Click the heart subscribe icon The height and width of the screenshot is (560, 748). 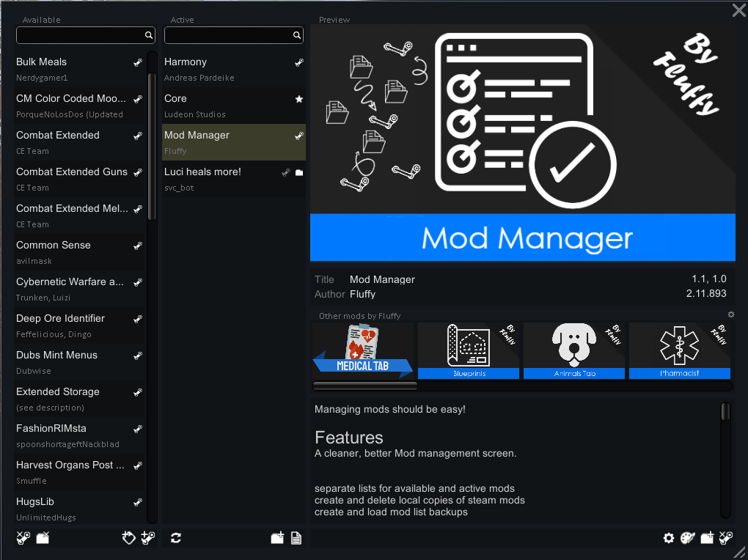[x=129, y=538]
